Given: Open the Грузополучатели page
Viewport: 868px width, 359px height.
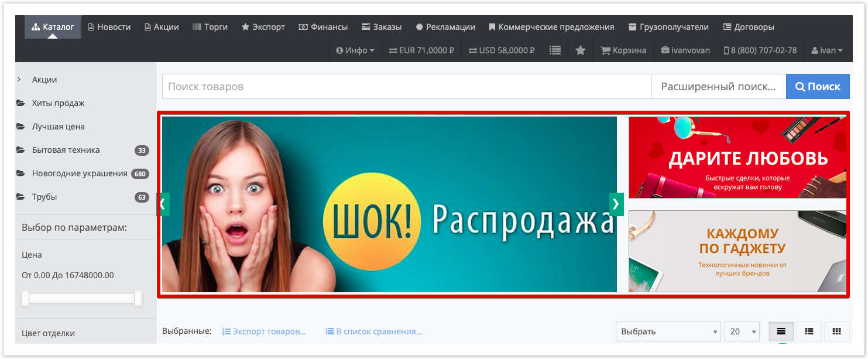Looking at the screenshot, I should [x=668, y=27].
